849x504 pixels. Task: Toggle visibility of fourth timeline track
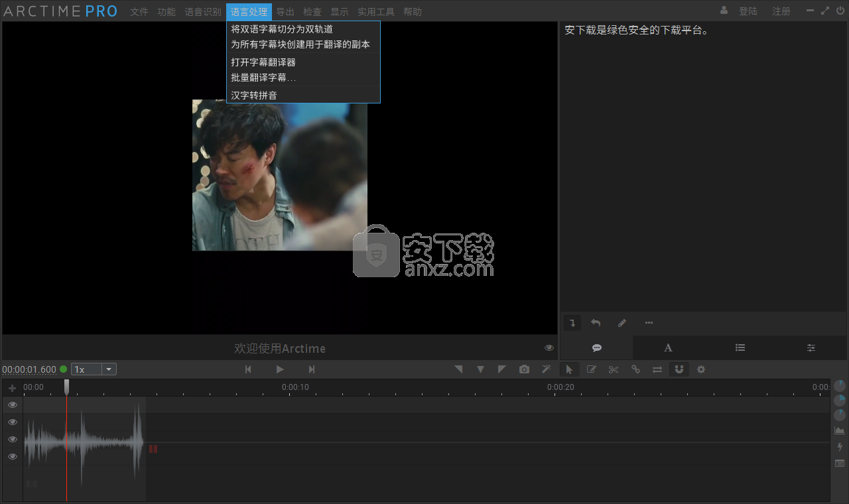pyautogui.click(x=12, y=456)
